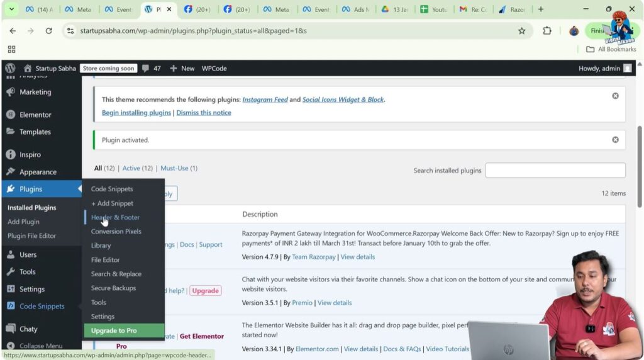Image resolution: width=644 pixels, height=360 pixels.
Task: Open Razorpay plugin Docs link
Action: pos(187,245)
